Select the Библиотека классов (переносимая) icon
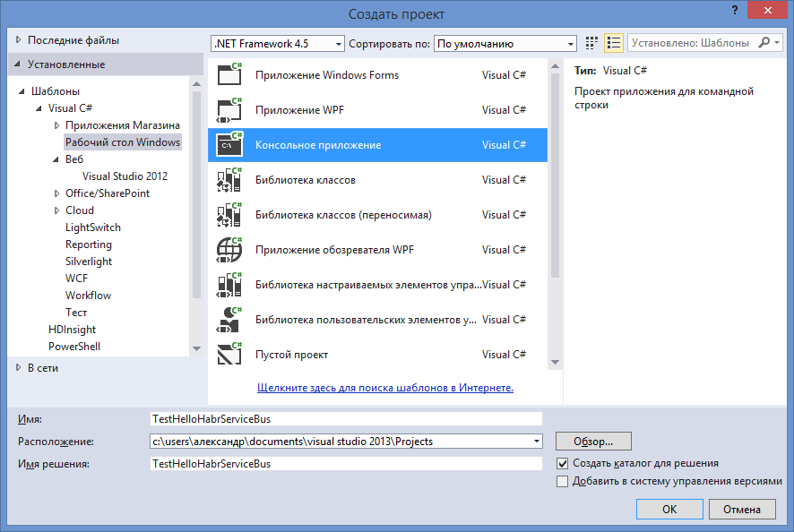This screenshot has height=532, width=794. click(229, 214)
